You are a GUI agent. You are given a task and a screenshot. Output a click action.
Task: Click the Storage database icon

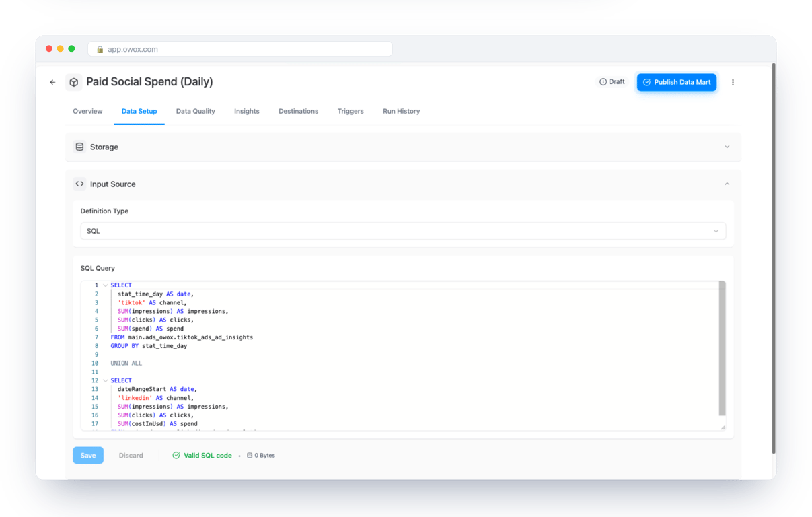pos(79,147)
